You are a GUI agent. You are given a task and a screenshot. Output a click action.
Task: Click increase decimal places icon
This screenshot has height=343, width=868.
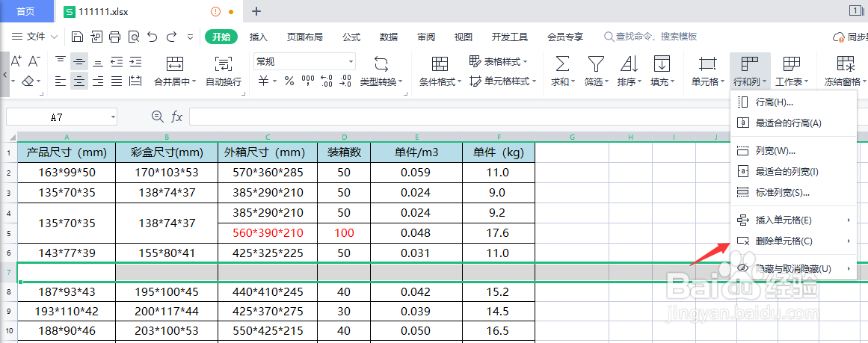[x=327, y=81]
